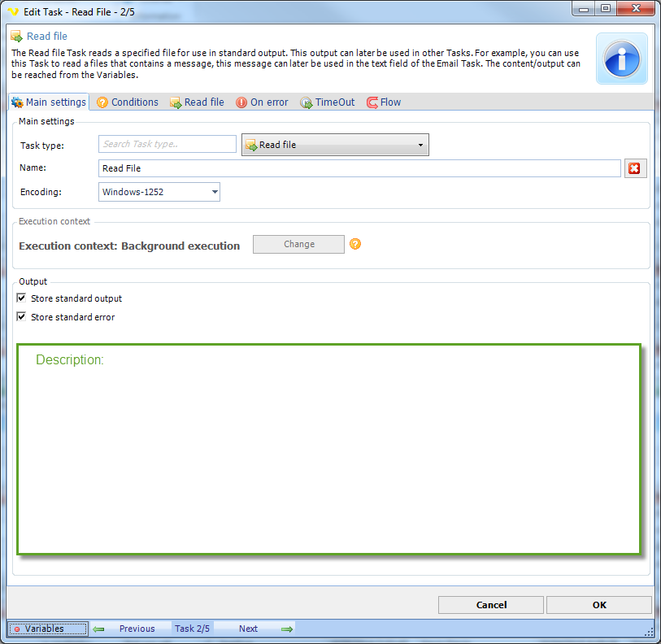Click the green left arrow Previous icon
Screen dimensions: 661x644
[98, 629]
